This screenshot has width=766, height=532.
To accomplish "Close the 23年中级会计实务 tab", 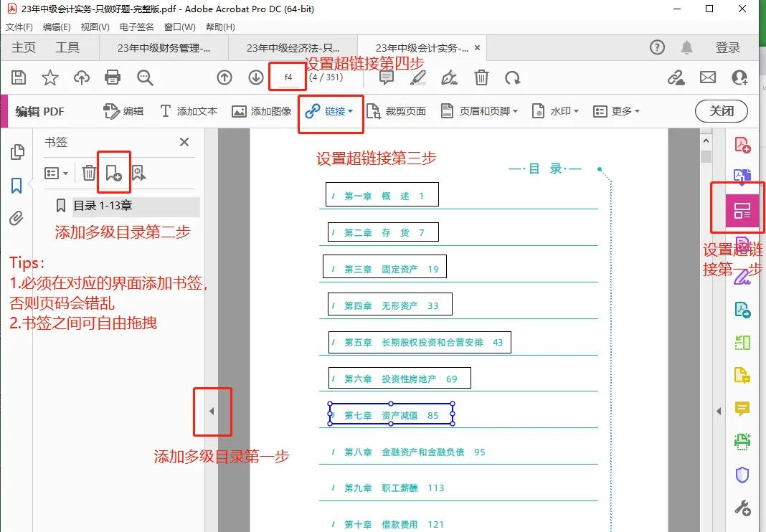I will click(477, 48).
